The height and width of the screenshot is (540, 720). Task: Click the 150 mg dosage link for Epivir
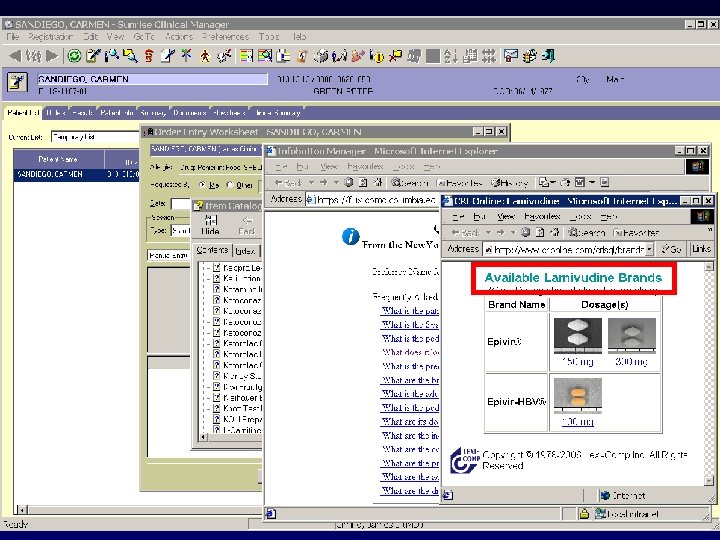pyautogui.click(x=578, y=362)
